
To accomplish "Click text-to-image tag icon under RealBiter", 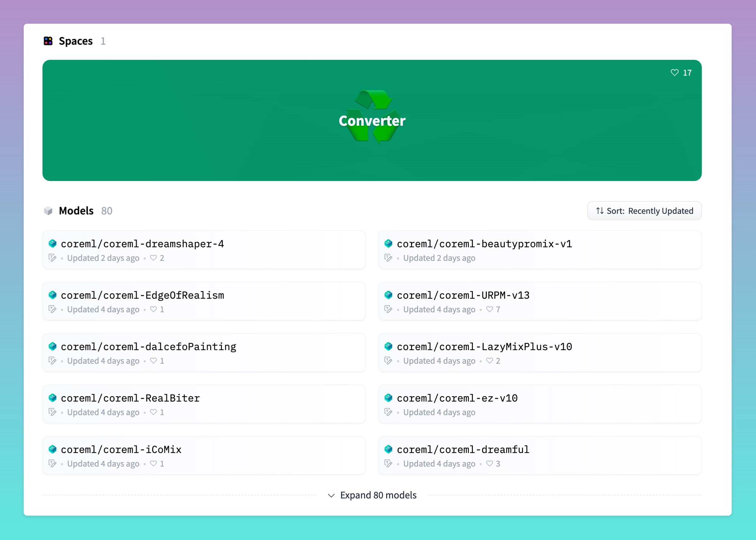I will pos(53,412).
